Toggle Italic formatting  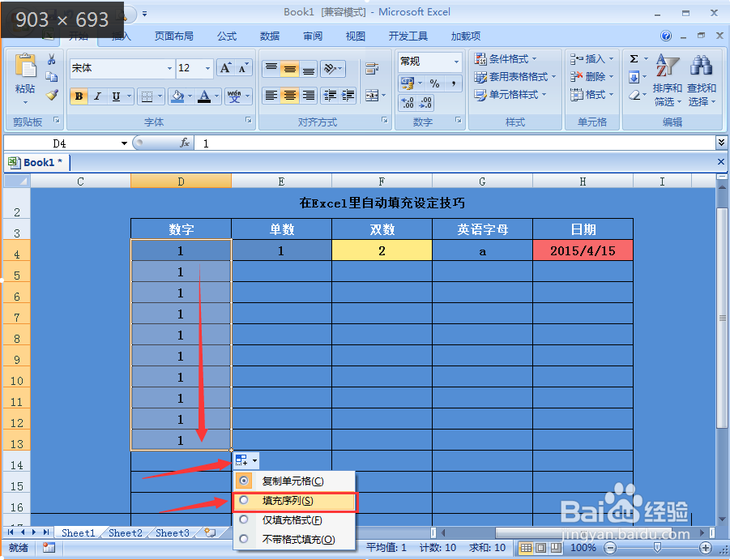pos(97,96)
